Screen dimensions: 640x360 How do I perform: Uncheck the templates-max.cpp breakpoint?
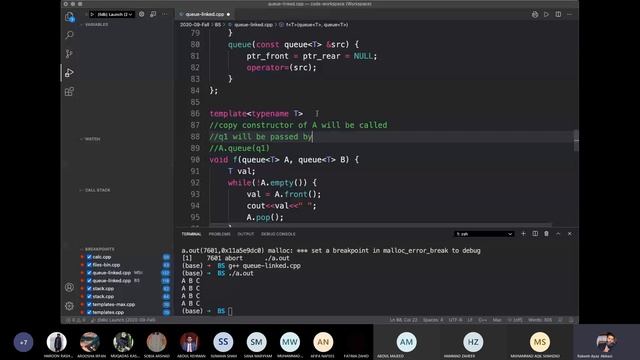pyautogui.click(x=89, y=304)
